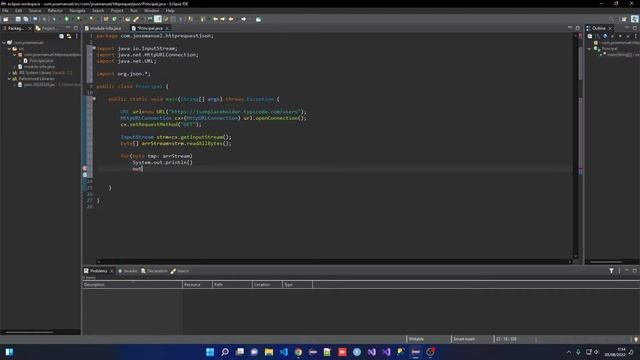The image size is (640, 360).
Task: Click the Location column header in Problems
Action: point(267,284)
